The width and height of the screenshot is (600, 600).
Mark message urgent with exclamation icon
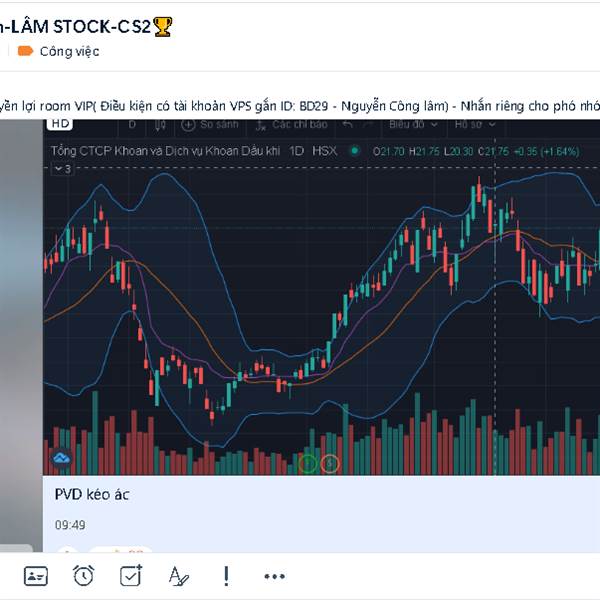(x=226, y=576)
